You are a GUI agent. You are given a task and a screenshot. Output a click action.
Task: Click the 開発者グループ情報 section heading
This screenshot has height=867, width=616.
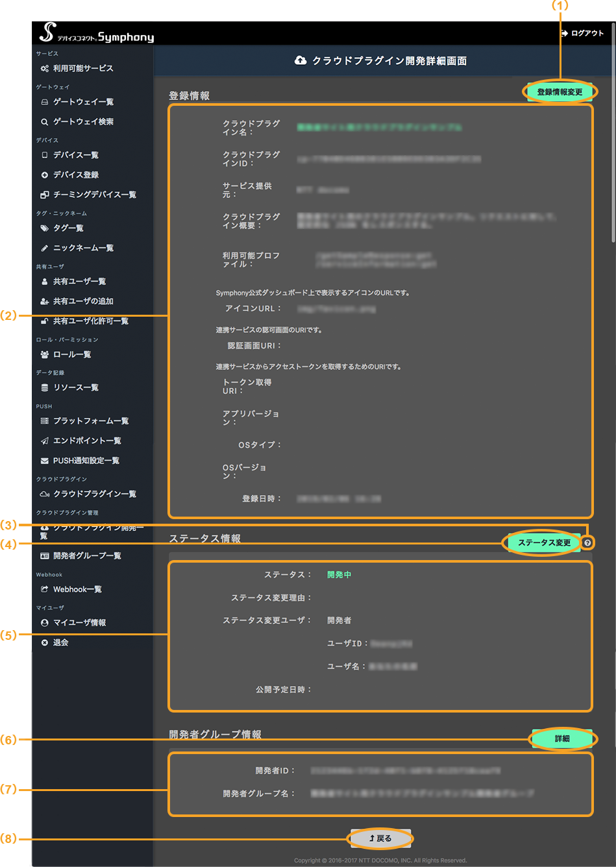(x=215, y=735)
